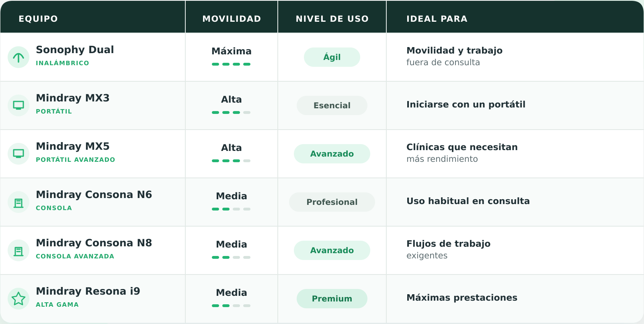Click the Media mobility bars for Resona i9

(x=231, y=305)
